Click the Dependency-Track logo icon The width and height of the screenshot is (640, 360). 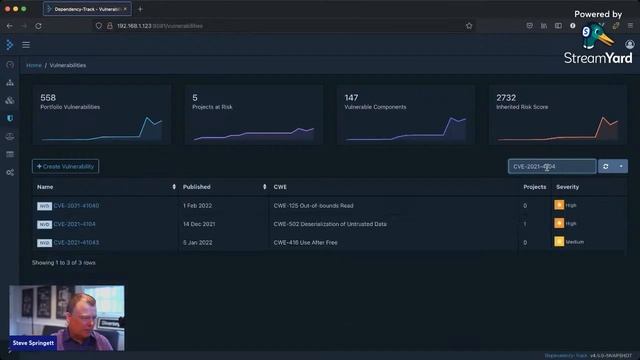pos(9,44)
